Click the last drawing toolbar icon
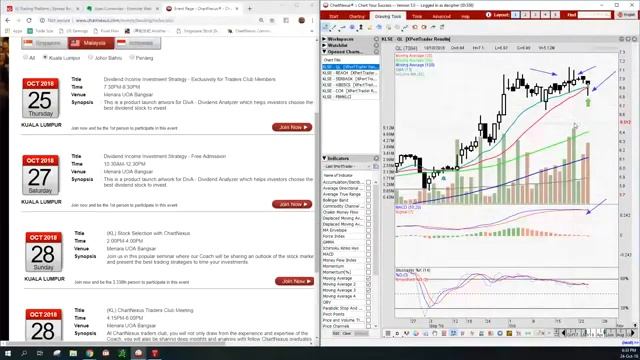The width and height of the screenshot is (640, 360). 442,27
